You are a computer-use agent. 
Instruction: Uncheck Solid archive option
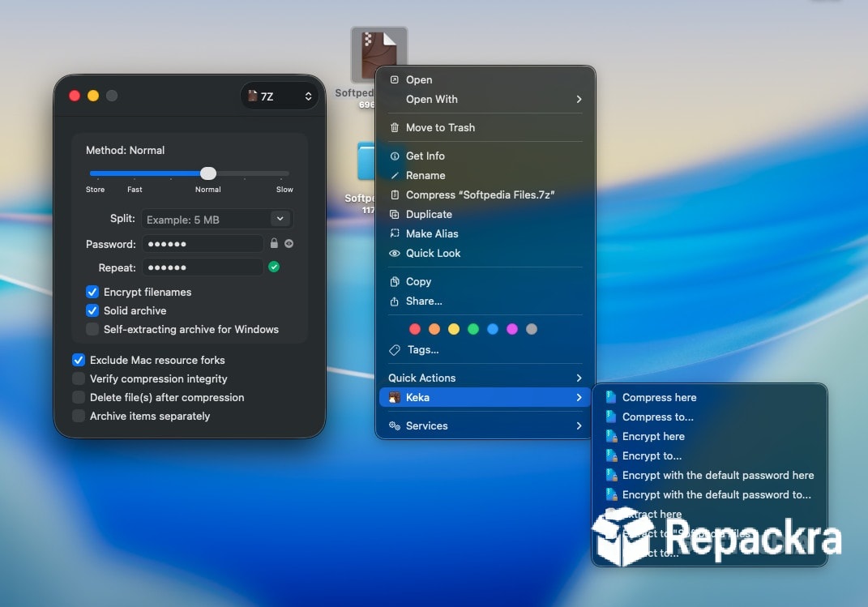[92, 310]
